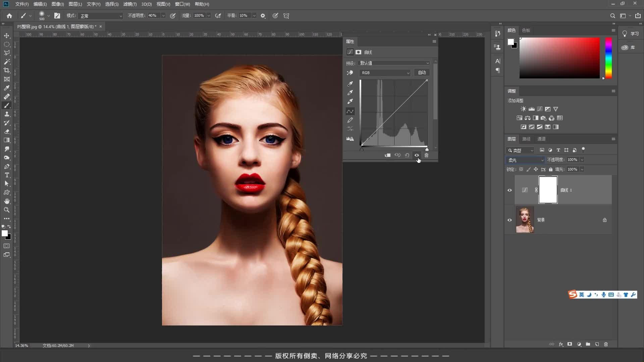This screenshot has width=644, height=362.
Task: Add a layer mask at panel bottom
Action: click(570, 344)
